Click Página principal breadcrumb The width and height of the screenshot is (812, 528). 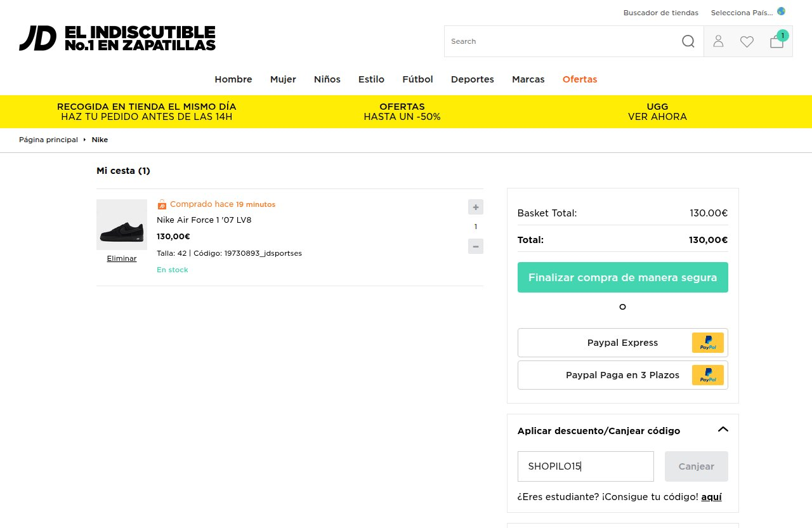tap(48, 140)
